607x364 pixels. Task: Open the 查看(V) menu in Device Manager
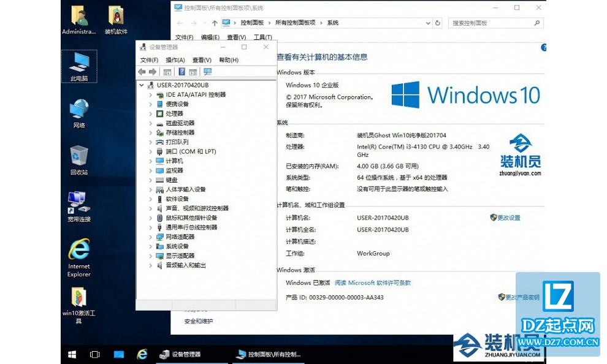202,60
